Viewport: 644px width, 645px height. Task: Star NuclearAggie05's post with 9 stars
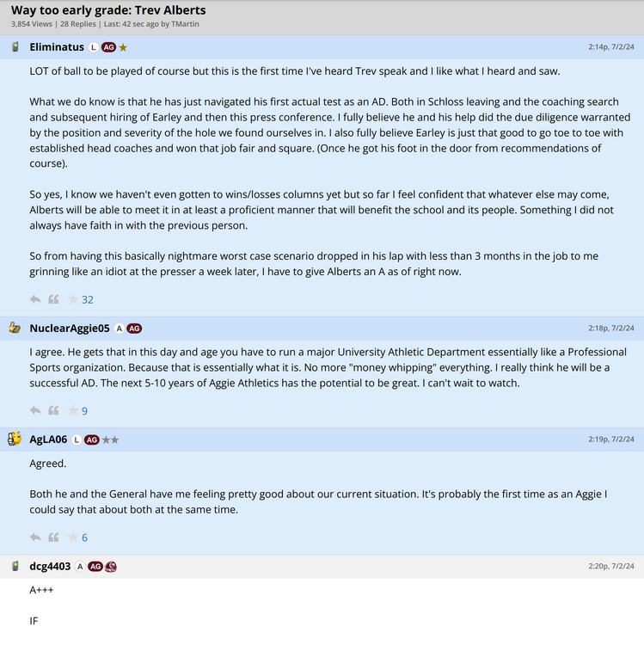[x=73, y=410]
